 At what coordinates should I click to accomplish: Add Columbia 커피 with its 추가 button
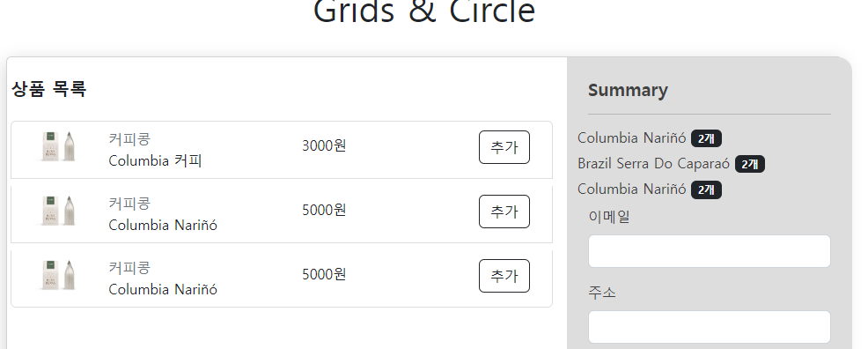(504, 147)
